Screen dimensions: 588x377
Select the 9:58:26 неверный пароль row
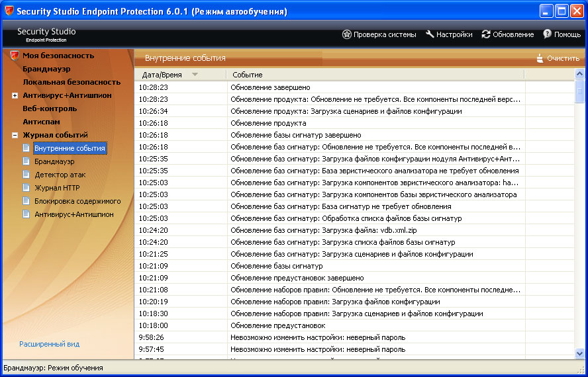point(354,338)
